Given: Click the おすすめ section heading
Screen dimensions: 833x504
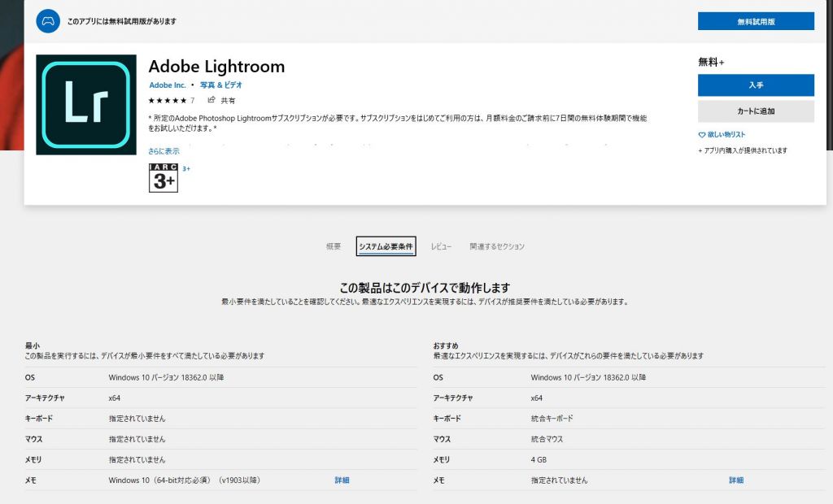Looking at the screenshot, I should [x=446, y=345].
